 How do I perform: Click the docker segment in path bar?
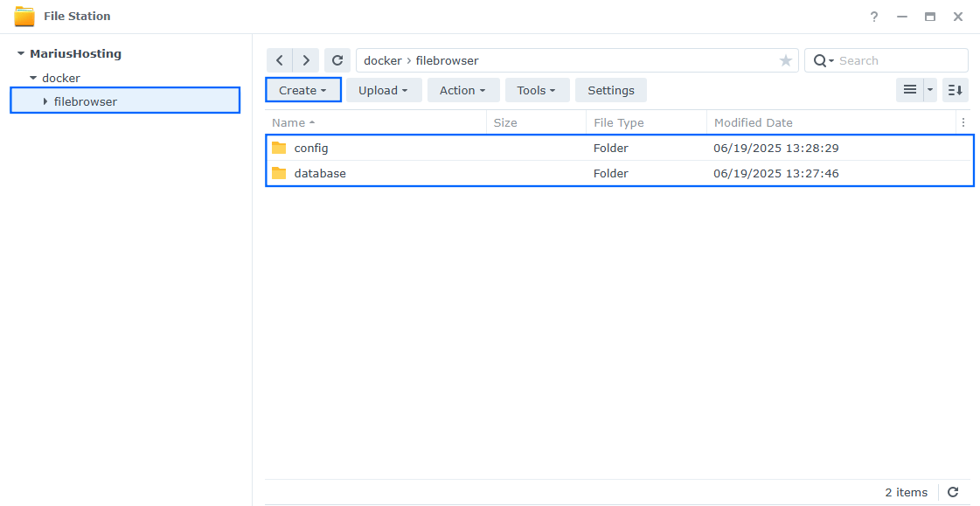click(383, 60)
